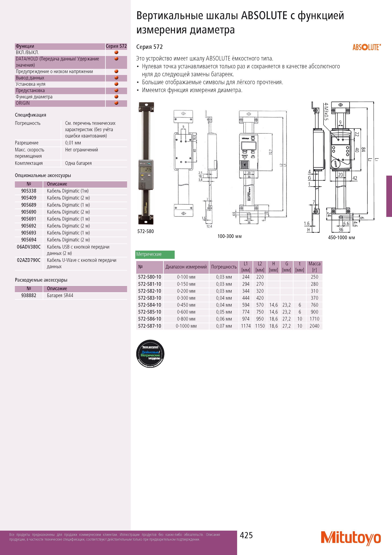Click accessory number 905689

(x=29, y=205)
